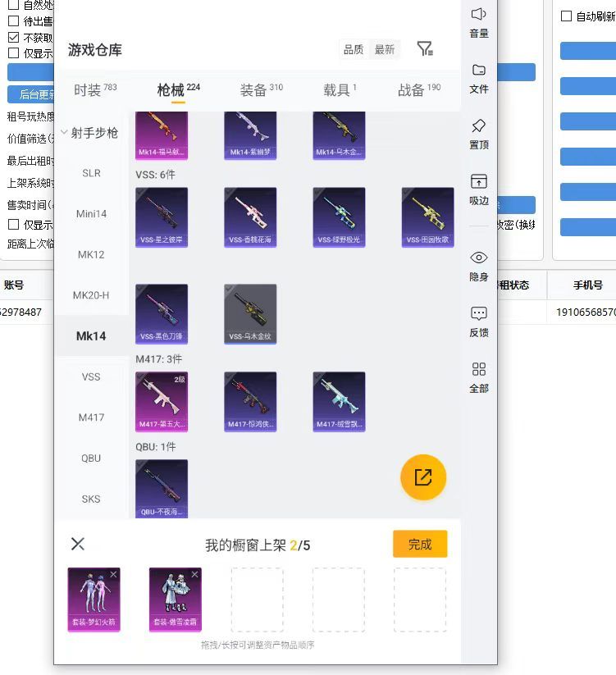Select the VSS-乌木金纹 skin
Image resolution: width=616 pixels, height=675 pixels.
coord(250,314)
